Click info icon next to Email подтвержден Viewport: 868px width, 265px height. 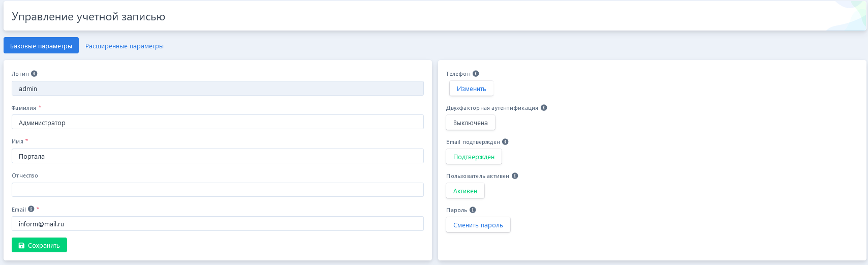click(505, 142)
